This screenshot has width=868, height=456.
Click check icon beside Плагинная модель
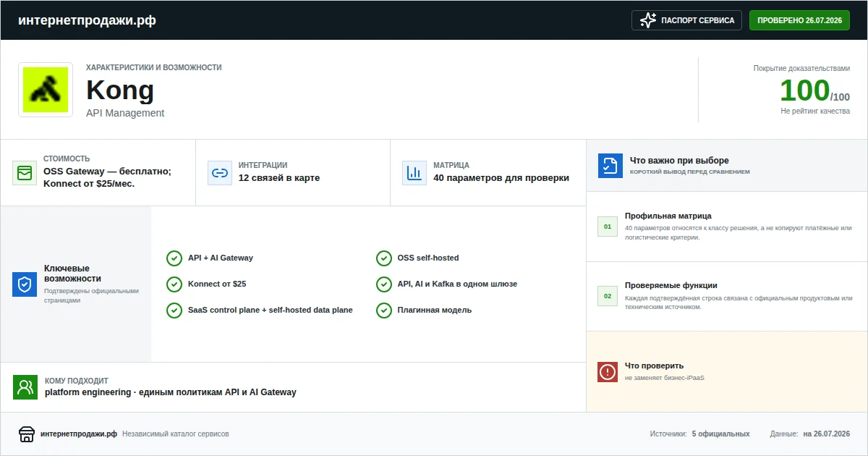tap(384, 311)
